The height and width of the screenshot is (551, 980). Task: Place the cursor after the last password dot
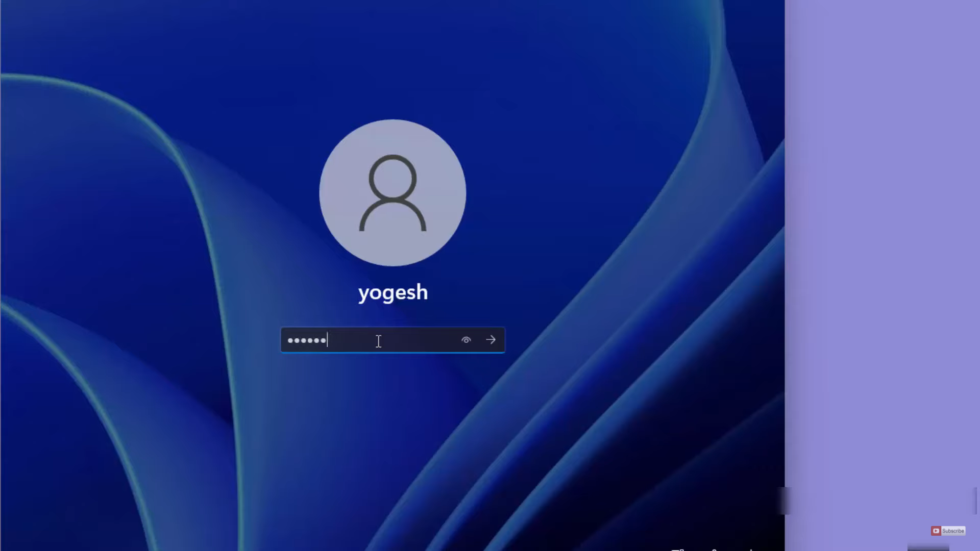[327, 340]
